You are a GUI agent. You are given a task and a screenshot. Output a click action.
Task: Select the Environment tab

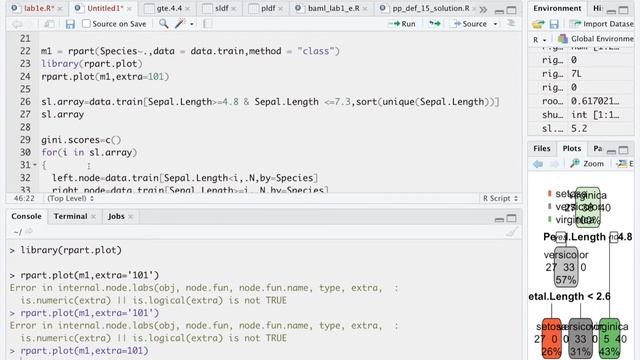coord(557,8)
